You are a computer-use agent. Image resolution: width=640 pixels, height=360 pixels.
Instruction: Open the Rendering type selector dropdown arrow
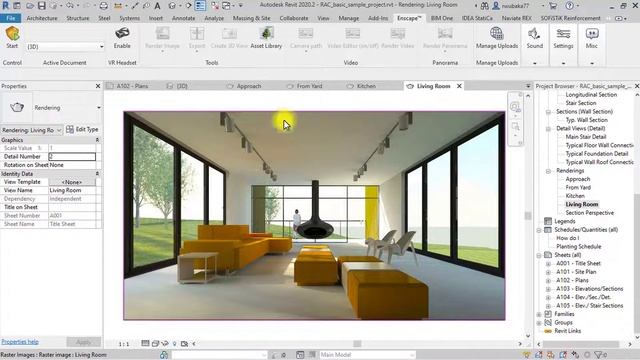point(99,108)
